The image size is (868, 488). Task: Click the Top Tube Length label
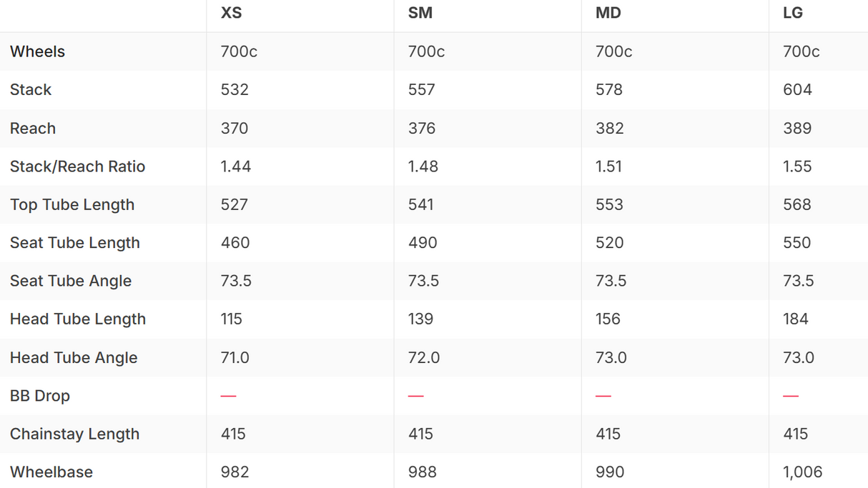[x=72, y=205]
